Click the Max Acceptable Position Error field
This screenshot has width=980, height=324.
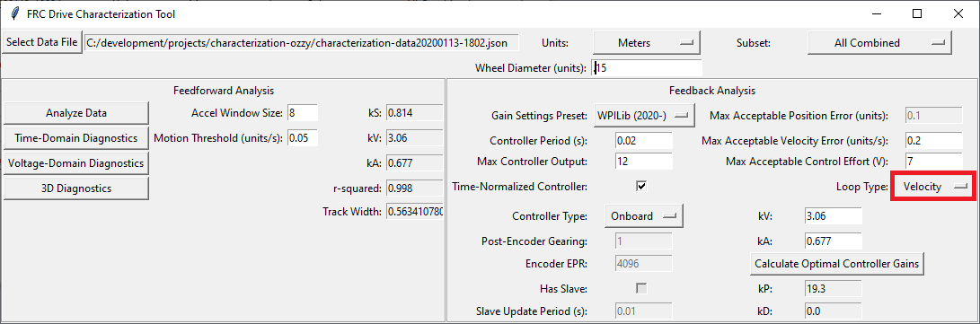(x=934, y=116)
